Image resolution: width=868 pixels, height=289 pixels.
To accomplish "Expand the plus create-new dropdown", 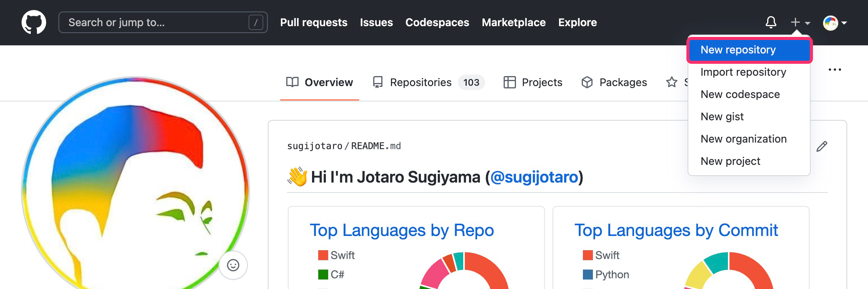I will (800, 23).
